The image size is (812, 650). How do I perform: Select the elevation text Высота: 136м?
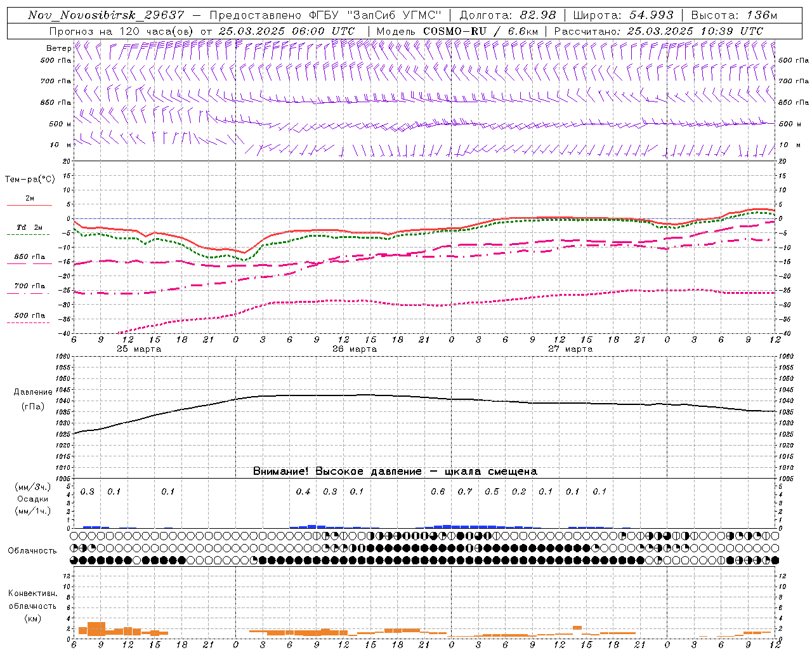(x=734, y=15)
